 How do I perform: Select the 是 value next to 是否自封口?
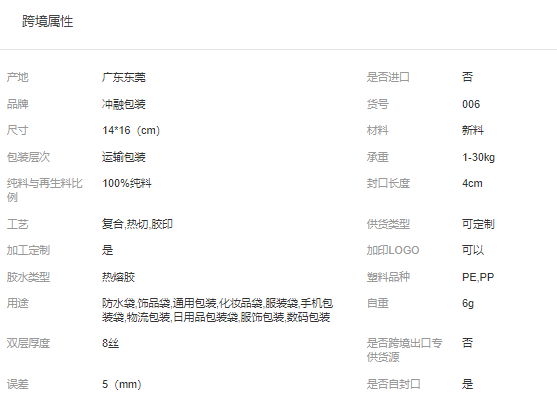click(467, 384)
